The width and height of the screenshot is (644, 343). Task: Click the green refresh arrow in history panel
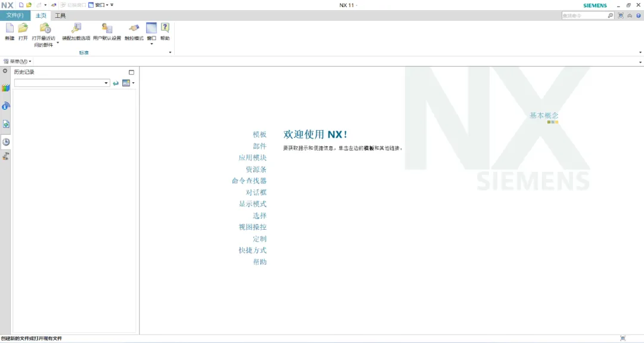tap(116, 83)
